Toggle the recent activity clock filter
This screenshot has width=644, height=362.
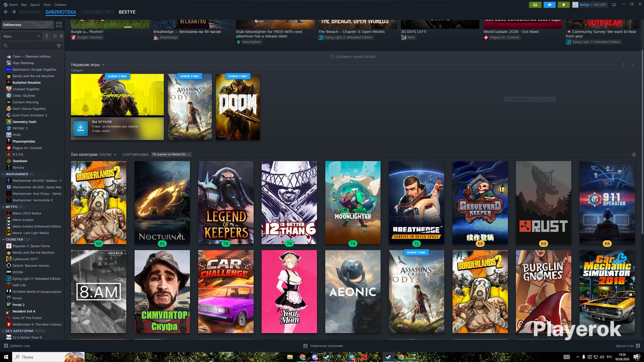[x=55, y=36]
